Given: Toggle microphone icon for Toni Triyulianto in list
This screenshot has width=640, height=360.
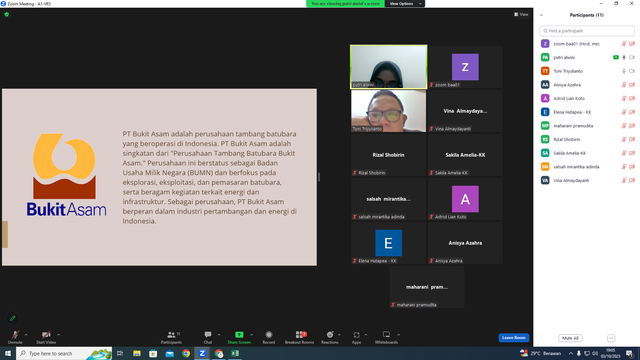Looking at the screenshot, I should click(624, 71).
